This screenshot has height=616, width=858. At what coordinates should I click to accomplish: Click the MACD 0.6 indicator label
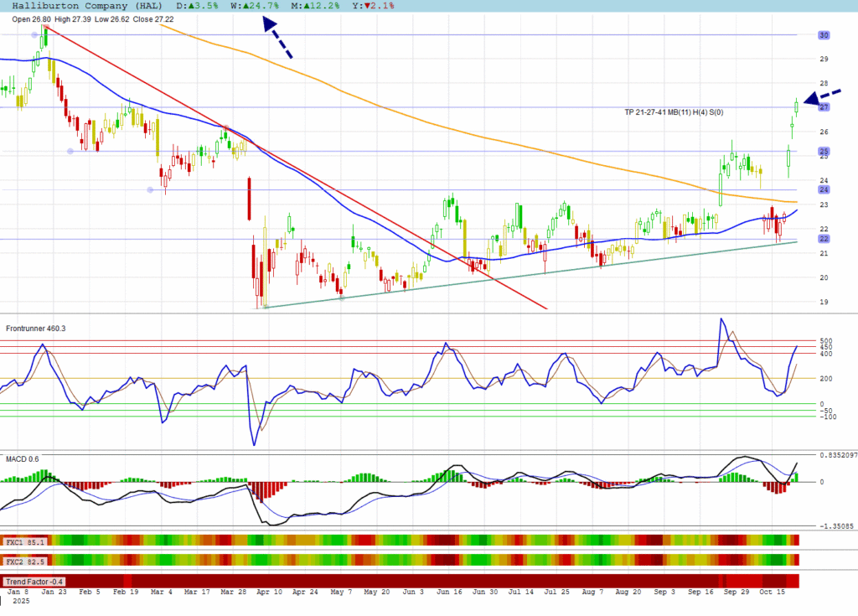tap(22, 458)
